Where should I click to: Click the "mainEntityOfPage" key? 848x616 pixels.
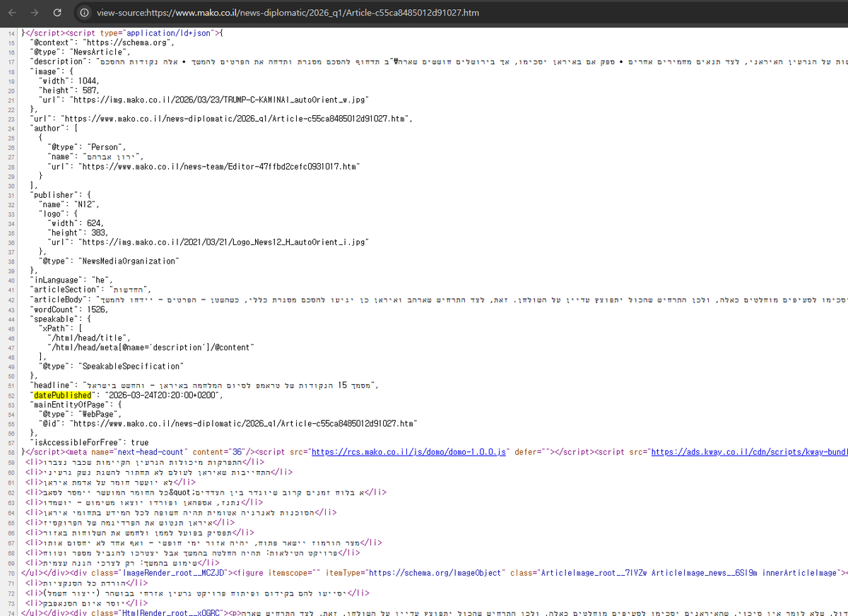[69, 405]
